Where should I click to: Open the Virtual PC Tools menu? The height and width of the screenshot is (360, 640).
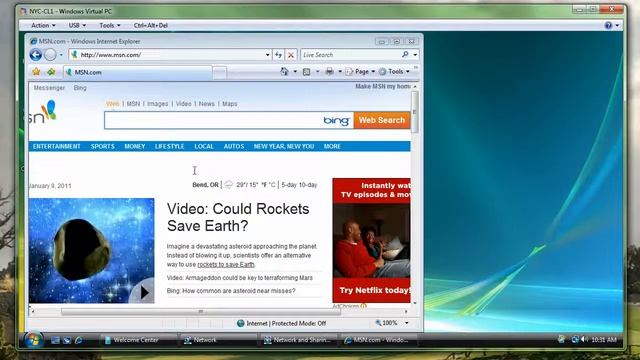tap(110, 25)
